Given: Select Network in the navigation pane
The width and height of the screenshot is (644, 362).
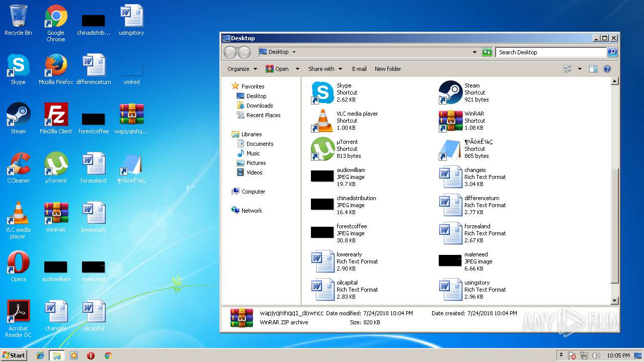Looking at the screenshot, I should [247, 211].
